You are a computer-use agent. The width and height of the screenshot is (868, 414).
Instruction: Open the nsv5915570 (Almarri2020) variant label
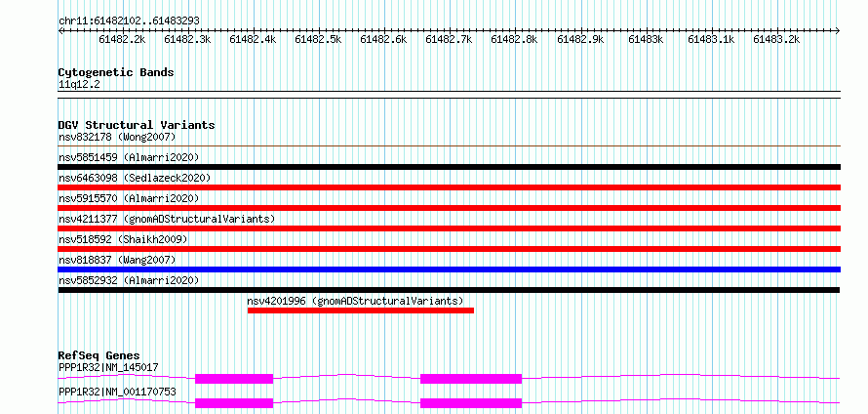click(x=129, y=198)
